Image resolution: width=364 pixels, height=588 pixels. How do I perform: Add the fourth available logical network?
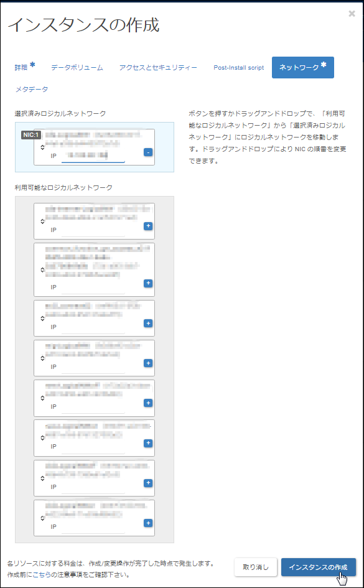click(x=148, y=363)
